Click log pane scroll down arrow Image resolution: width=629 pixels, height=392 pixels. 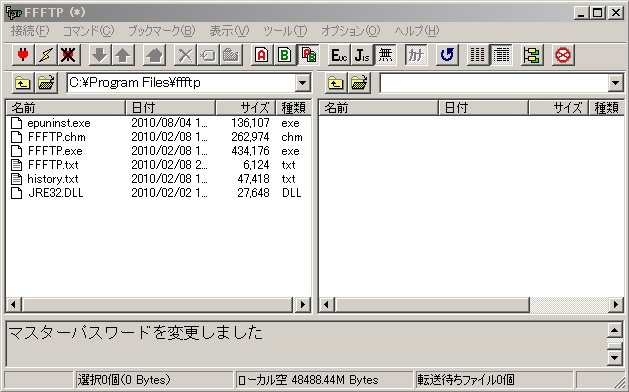pyautogui.click(x=615, y=358)
